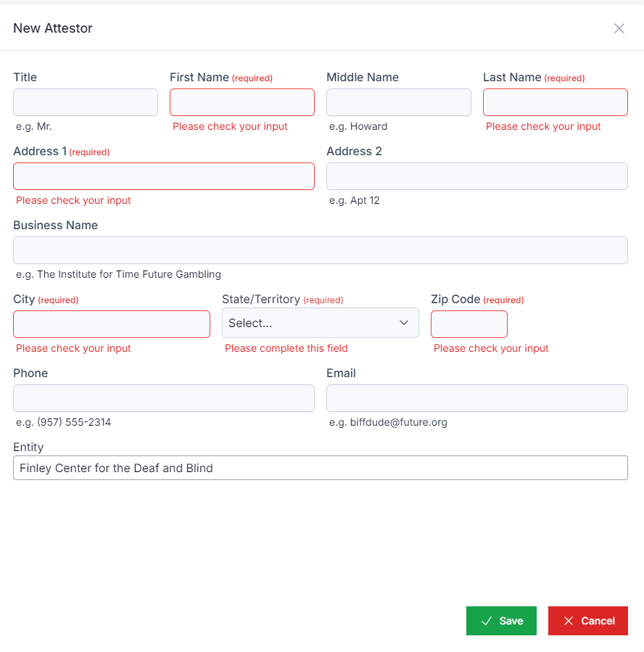Select the Middle Name text box
The image size is (644, 652).
398,102
